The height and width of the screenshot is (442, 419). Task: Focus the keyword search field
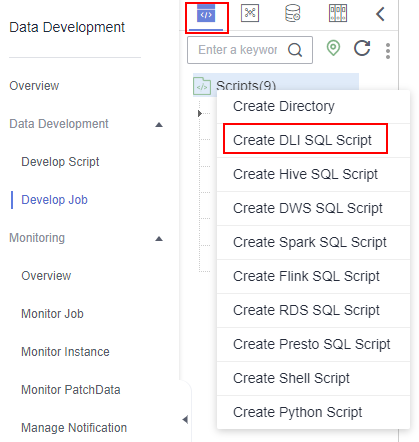[238, 50]
